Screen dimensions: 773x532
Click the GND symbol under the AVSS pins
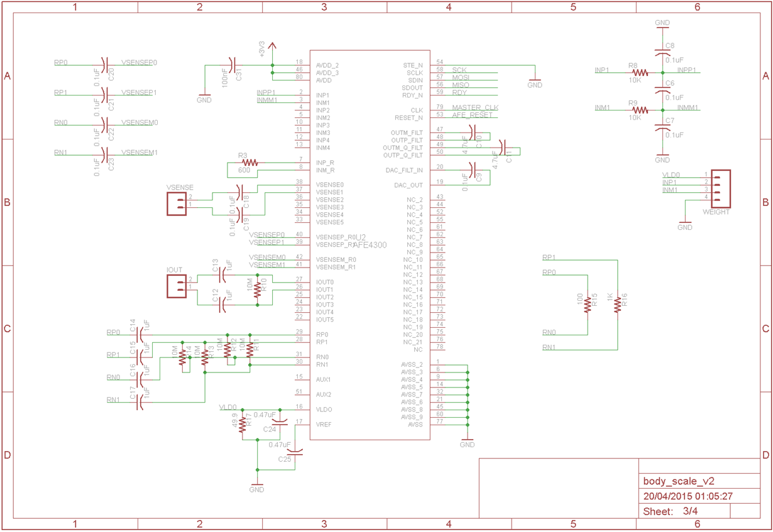tap(467, 442)
